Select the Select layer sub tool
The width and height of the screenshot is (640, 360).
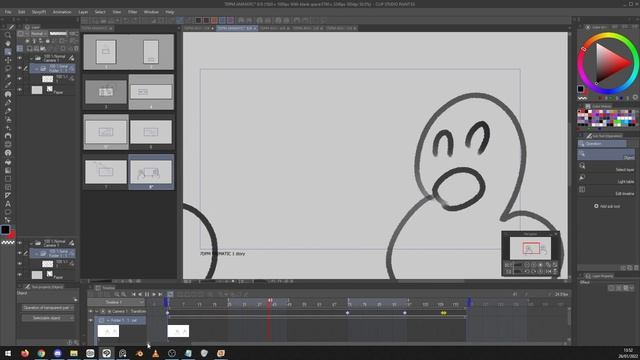[x=606, y=166]
